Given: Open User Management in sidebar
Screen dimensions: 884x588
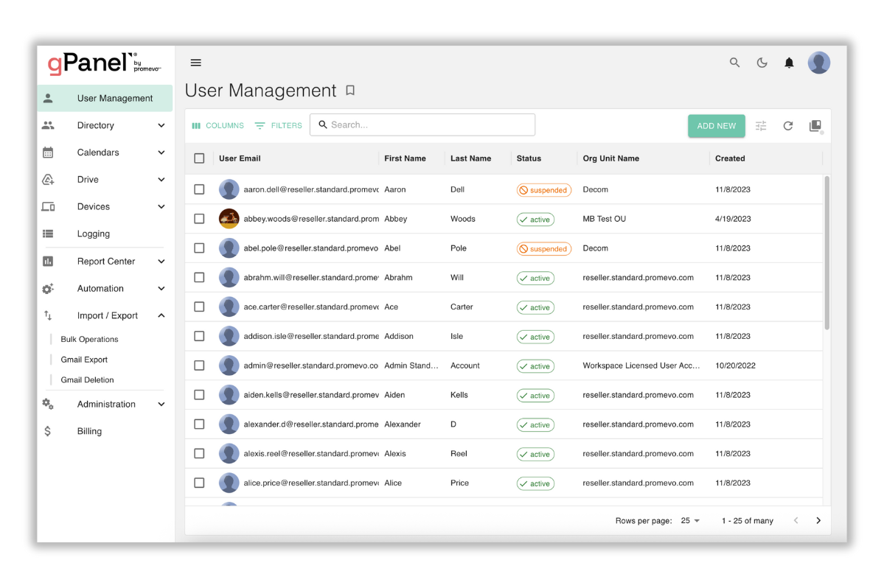Looking at the screenshot, I should pos(105,98).
